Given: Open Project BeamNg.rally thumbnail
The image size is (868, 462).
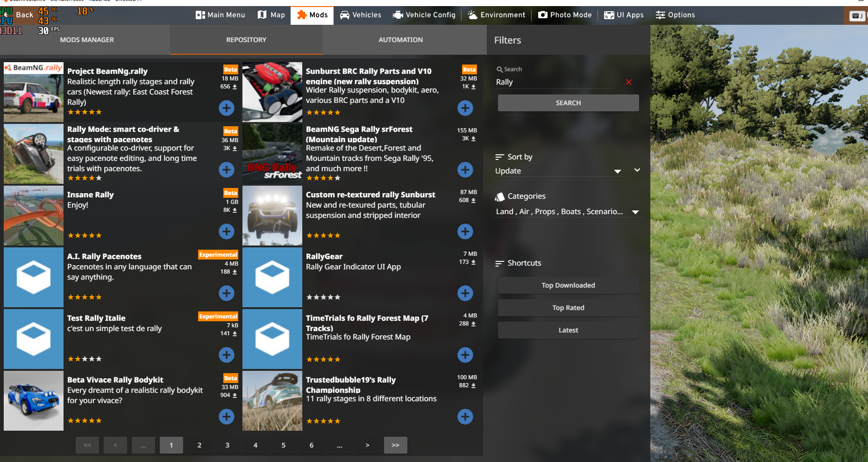Looking at the screenshot, I should coord(34,92).
